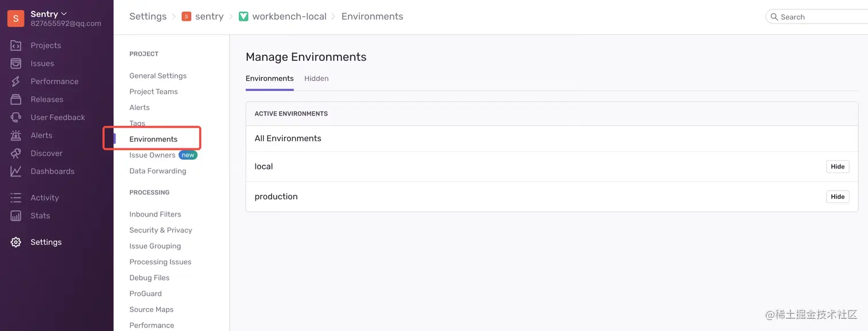Image resolution: width=868 pixels, height=331 pixels.
Task: Open User Feedback headset icon
Action: pyautogui.click(x=16, y=117)
